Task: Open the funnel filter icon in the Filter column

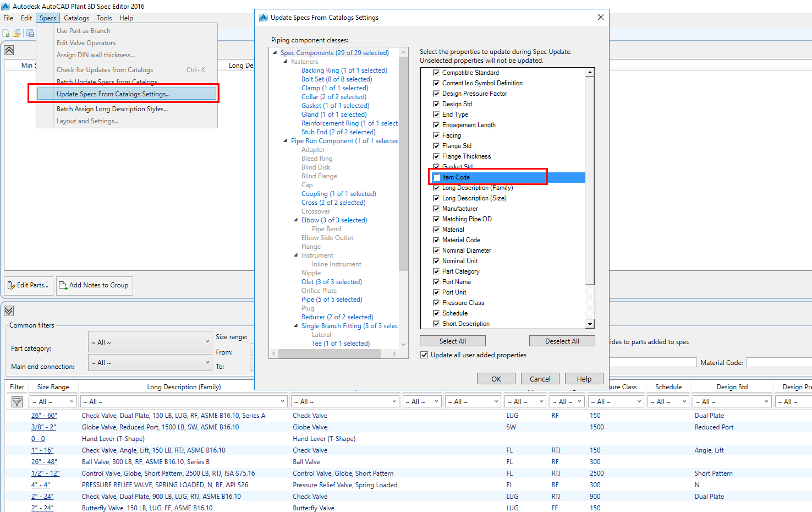Action: (18, 401)
